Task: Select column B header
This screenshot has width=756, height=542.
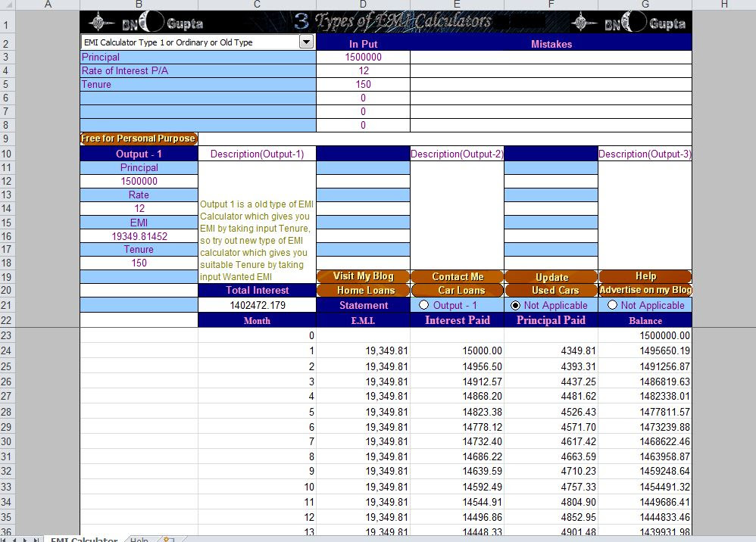Action: [139, 5]
